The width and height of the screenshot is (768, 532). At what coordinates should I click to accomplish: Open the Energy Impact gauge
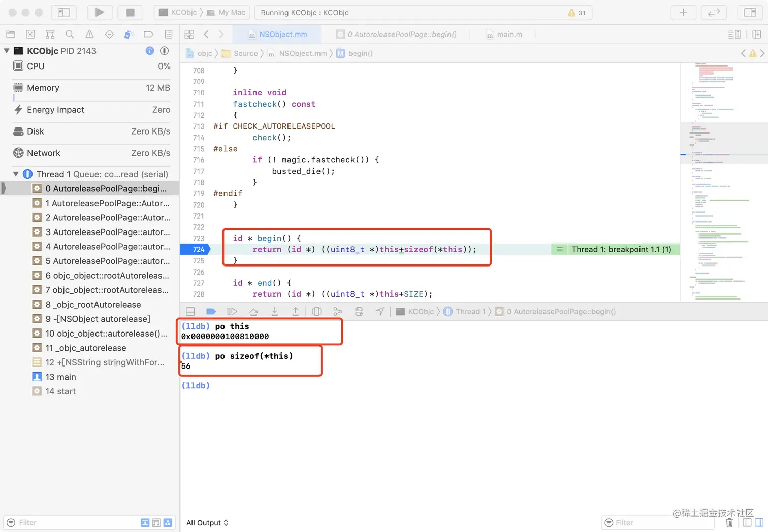pos(91,110)
